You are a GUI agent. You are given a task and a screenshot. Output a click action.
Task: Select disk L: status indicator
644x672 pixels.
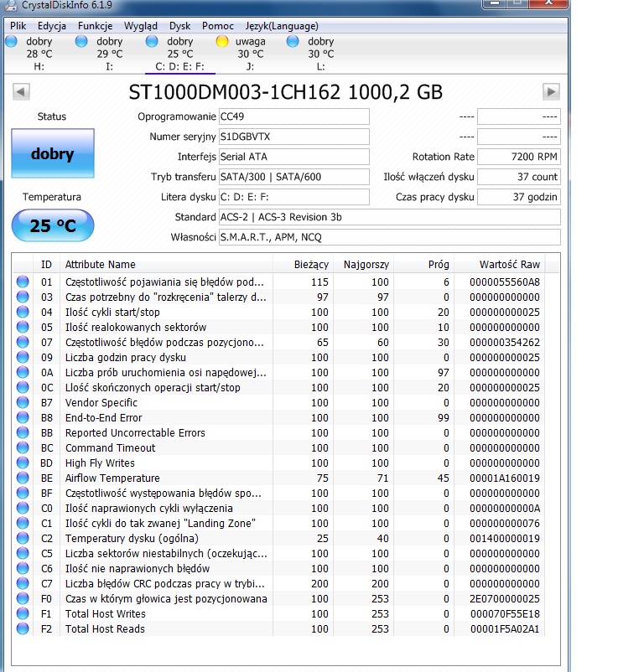[x=293, y=42]
